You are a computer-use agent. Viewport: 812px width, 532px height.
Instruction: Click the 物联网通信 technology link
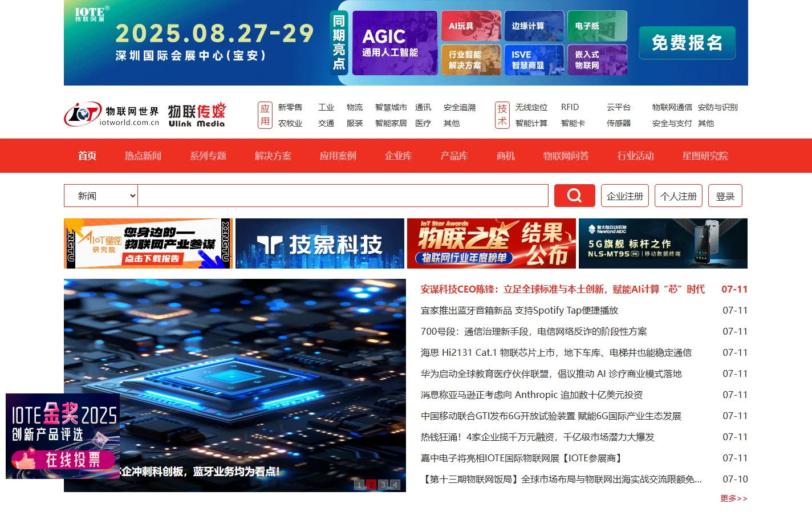tap(672, 107)
